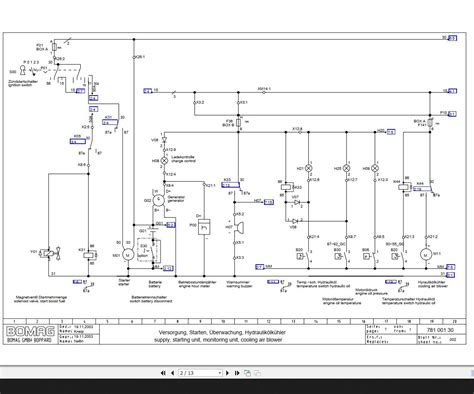Click the drawing number '781 001 30'
The width and height of the screenshot is (474, 394).
[x=440, y=330]
